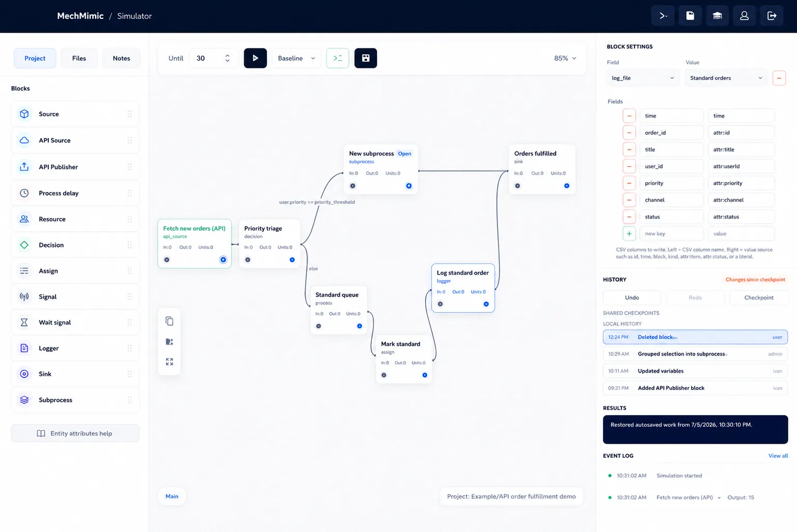The image size is (797, 532).
Task: Open the user account icon
Action: tap(744, 16)
